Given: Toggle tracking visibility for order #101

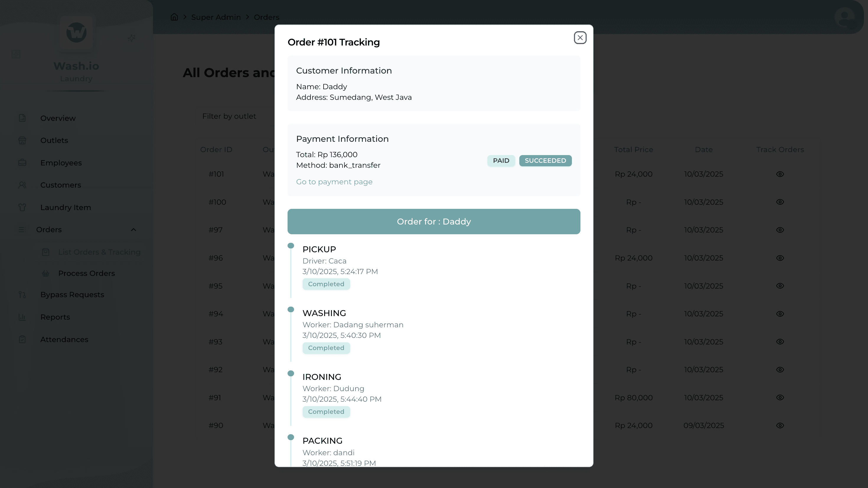Looking at the screenshot, I should click(780, 174).
